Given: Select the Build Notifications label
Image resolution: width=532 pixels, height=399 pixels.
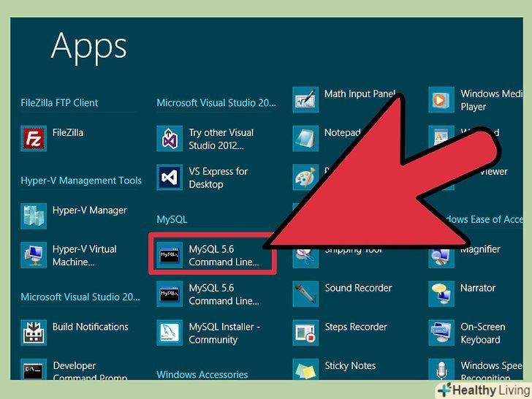Looking at the screenshot, I should 91,327.
